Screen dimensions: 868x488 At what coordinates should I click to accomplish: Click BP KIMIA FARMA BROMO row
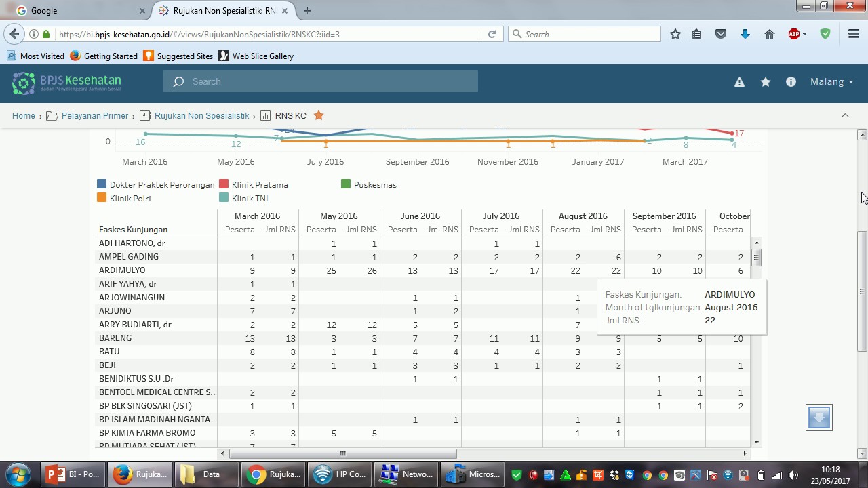[147, 433]
